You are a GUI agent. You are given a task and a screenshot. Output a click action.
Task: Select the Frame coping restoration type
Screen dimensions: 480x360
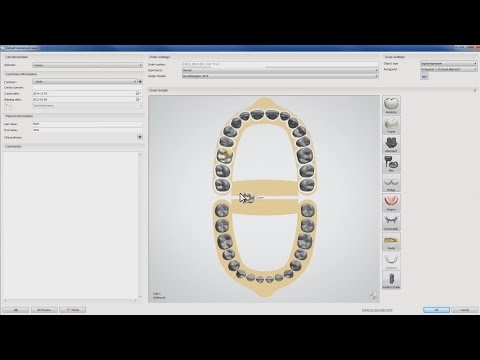pyautogui.click(x=391, y=125)
